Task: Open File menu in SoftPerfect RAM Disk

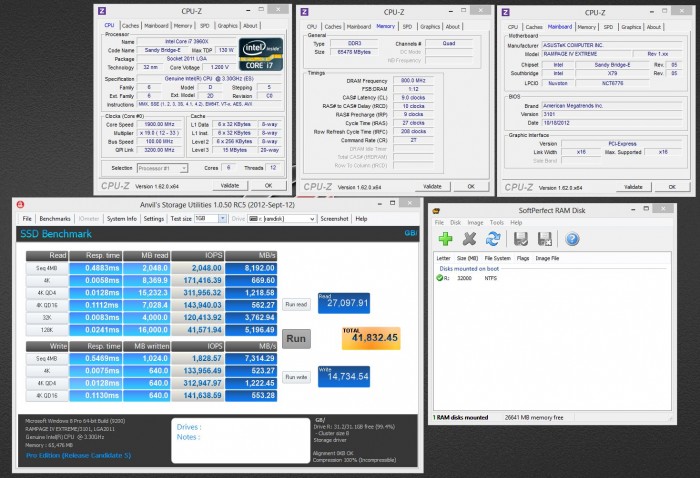Action: [x=439, y=222]
